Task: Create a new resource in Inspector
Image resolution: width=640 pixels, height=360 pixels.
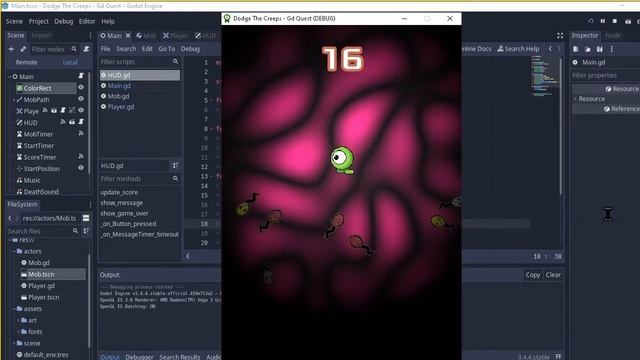Action: 576,49
